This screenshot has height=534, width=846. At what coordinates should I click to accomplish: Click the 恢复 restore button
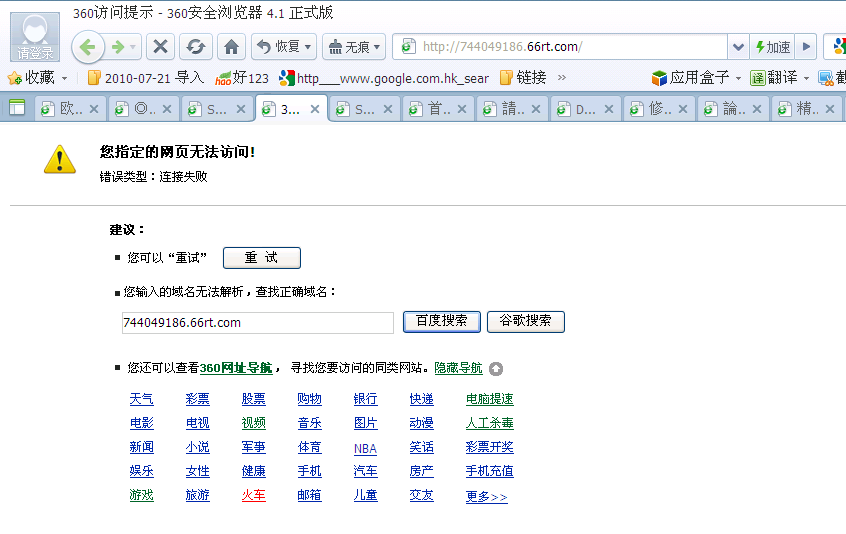point(279,47)
